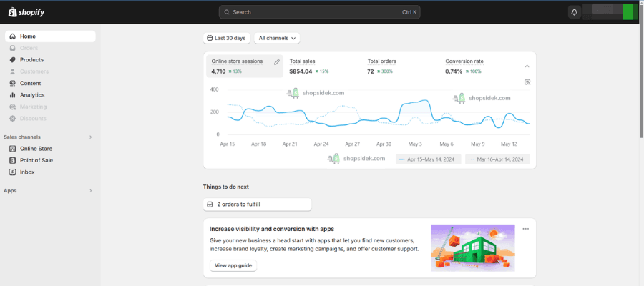This screenshot has height=286, width=644.
Task: Expand the Sales channels section
Action: [x=90, y=137]
